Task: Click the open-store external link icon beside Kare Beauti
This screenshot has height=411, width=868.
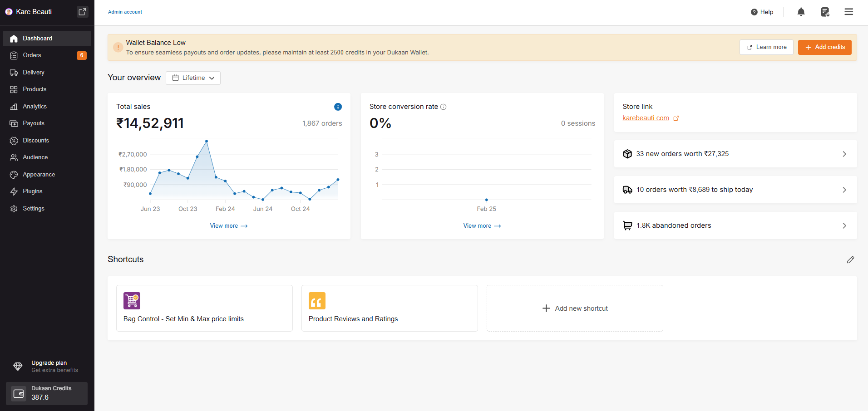Action: [82, 12]
